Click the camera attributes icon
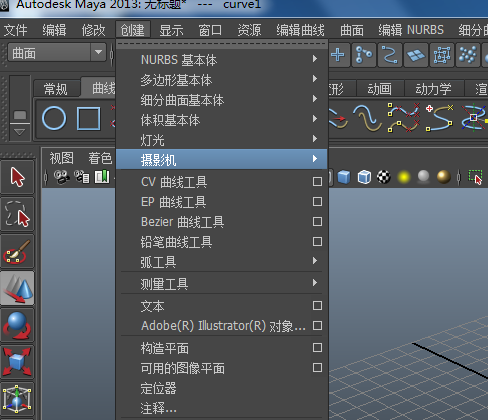This screenshot has height=420, width=488. [82, 177]
